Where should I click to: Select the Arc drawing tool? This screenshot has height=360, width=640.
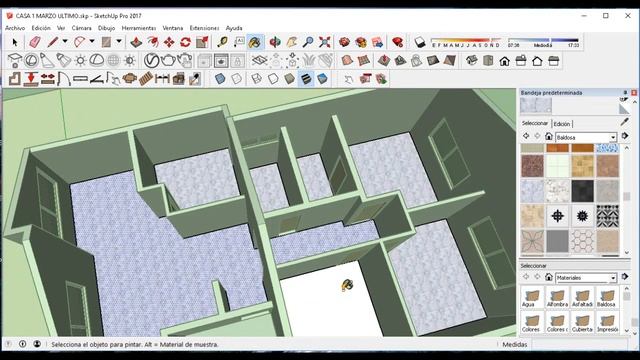pyautogui.click(x=80, y=42)
